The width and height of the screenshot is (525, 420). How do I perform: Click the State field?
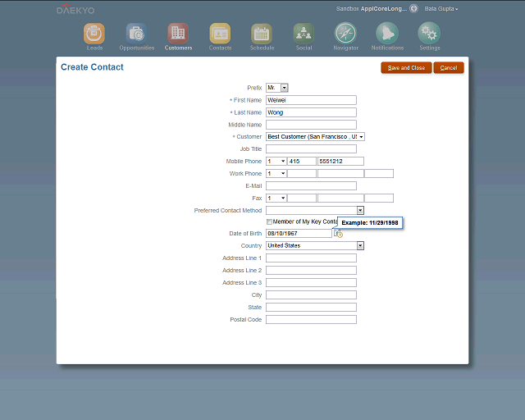point(311,307)
